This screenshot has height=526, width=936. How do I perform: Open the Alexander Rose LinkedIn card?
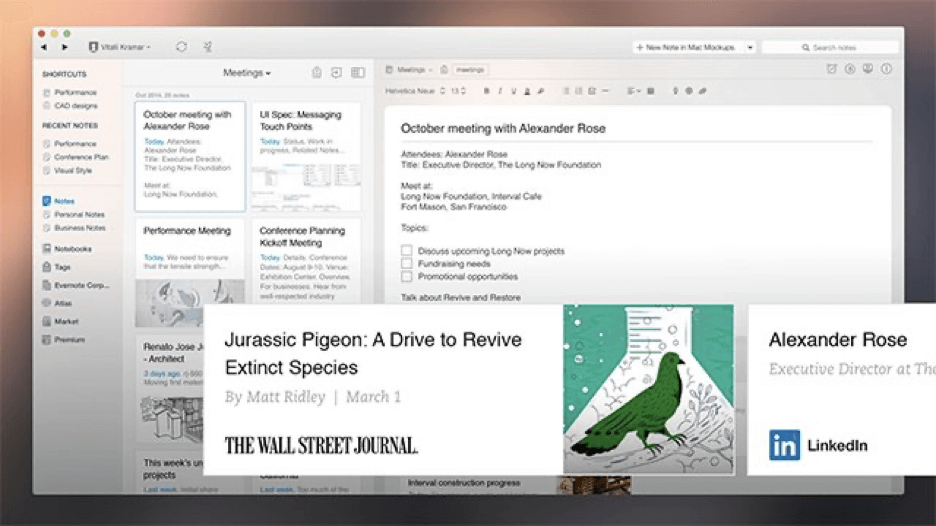pyautogui.click(x=842, y=389)
